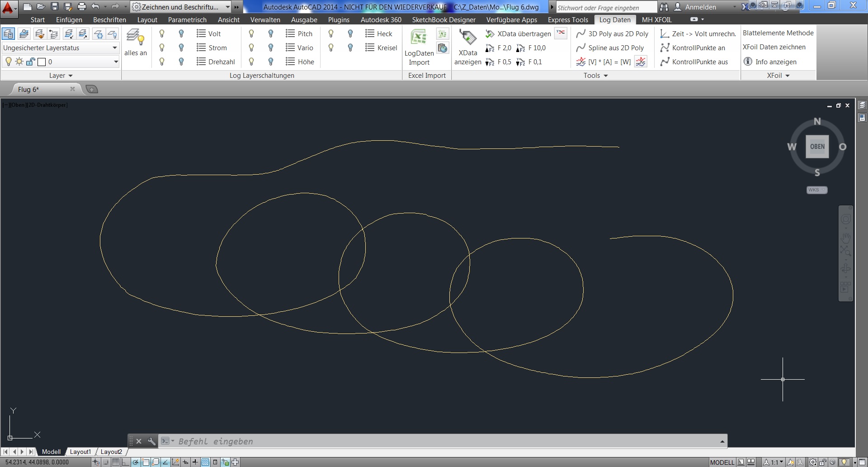Click the LogDaten Import Excel icon

(419, 37)
